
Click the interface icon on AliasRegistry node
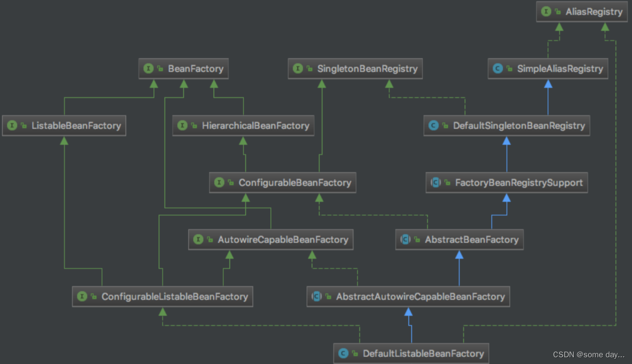pos(546,12)
